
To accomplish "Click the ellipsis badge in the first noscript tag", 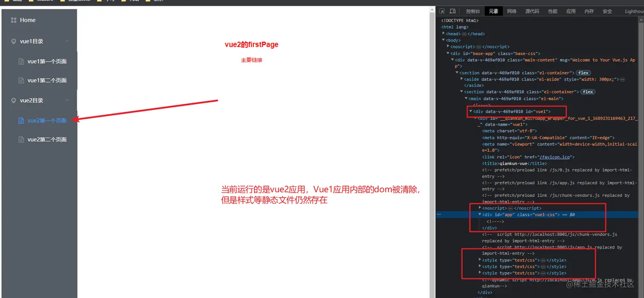I will point(479,47).
